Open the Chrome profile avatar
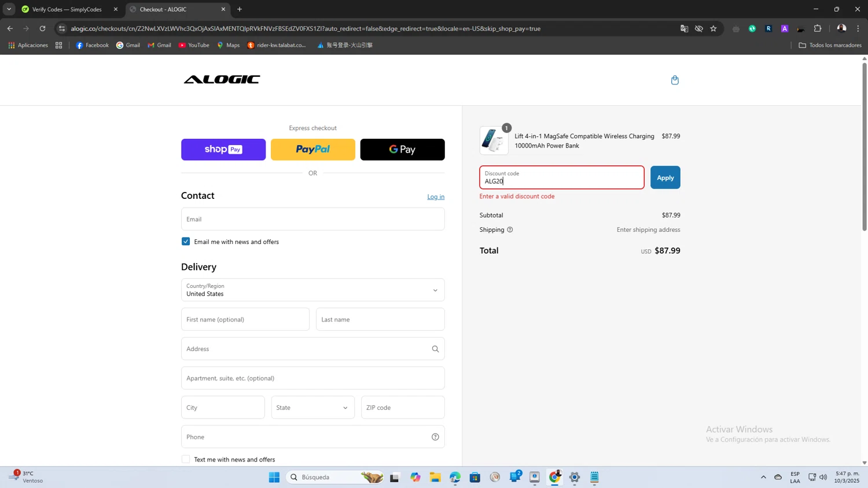 841,28
